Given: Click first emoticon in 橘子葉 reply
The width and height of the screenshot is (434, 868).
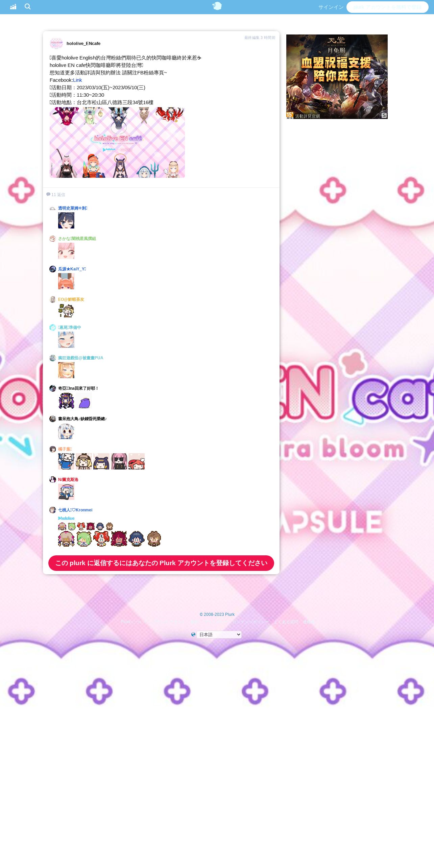Looking at the screenshot, I should (x=66, y=461).
